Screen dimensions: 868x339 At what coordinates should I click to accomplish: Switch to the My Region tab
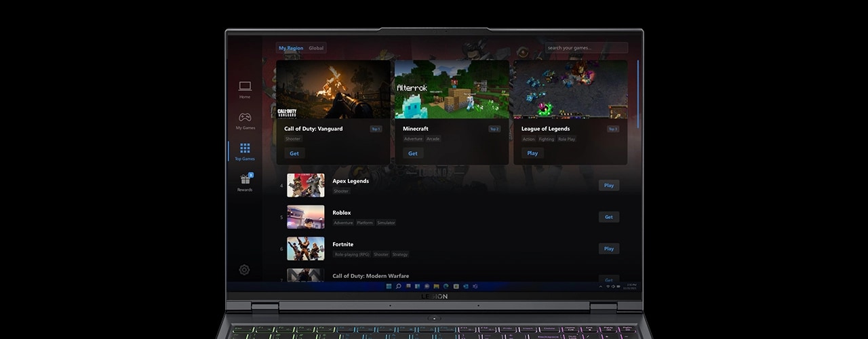[x=291, y=48]
